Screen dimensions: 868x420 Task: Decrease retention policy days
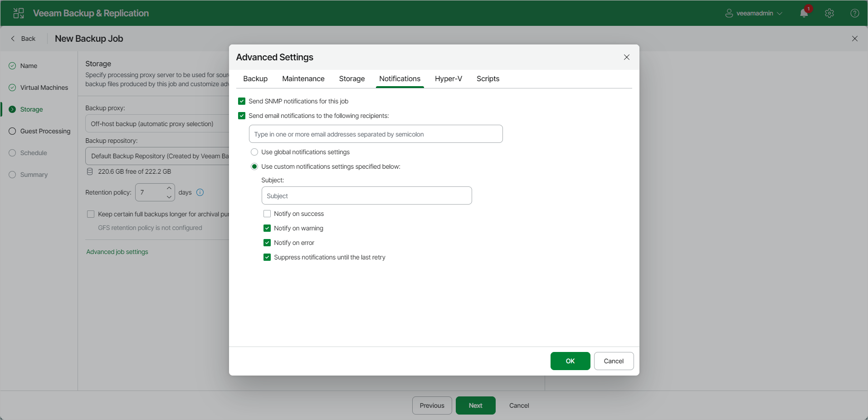[x=169, y=197]
